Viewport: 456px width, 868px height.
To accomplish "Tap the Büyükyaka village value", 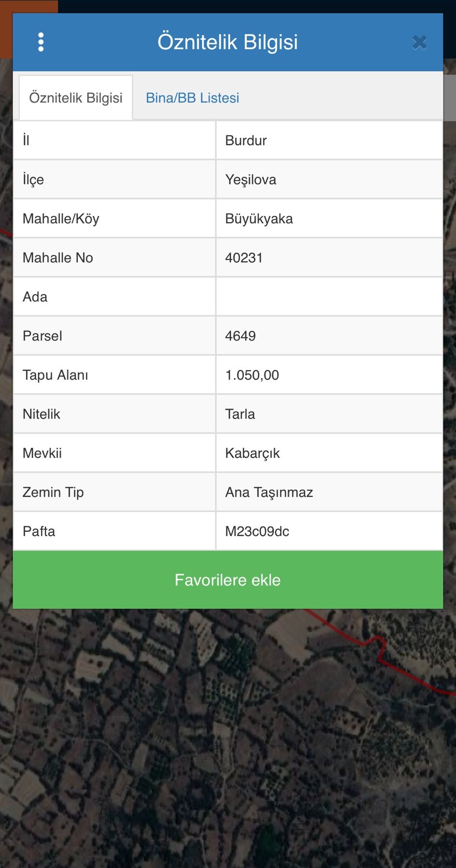I will tap(259, 219).
